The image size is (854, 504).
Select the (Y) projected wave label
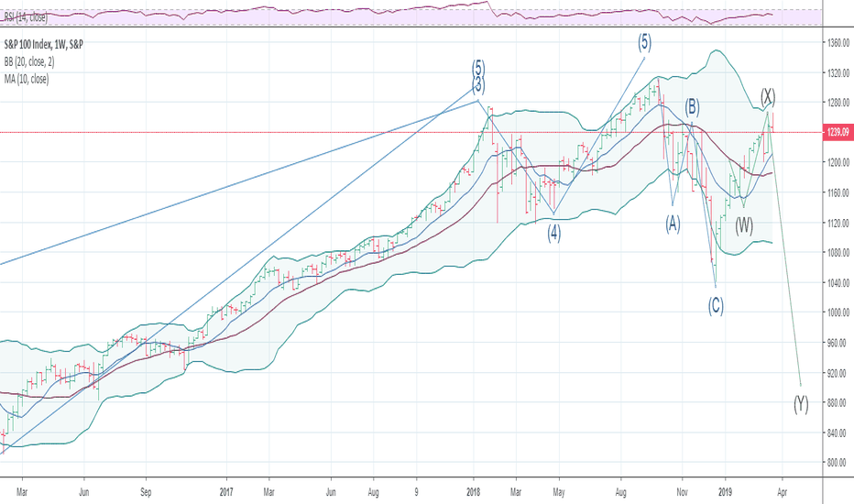[x=801, y=404]
